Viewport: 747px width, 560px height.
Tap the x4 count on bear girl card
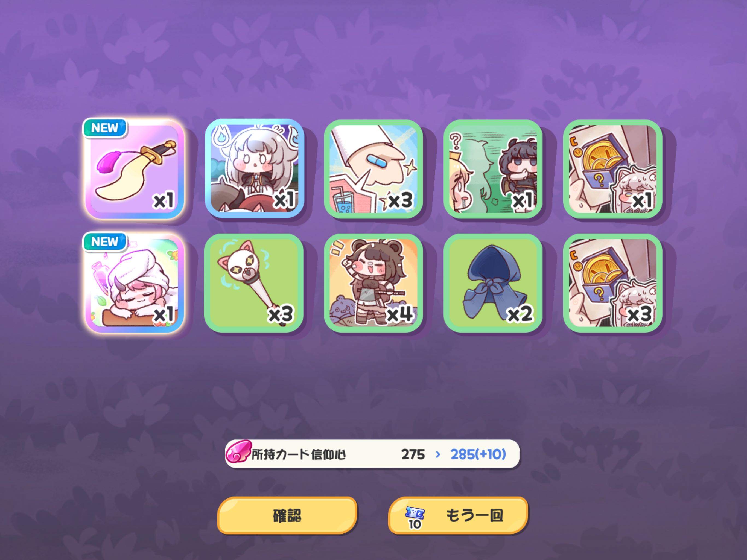tap(399, 314)
